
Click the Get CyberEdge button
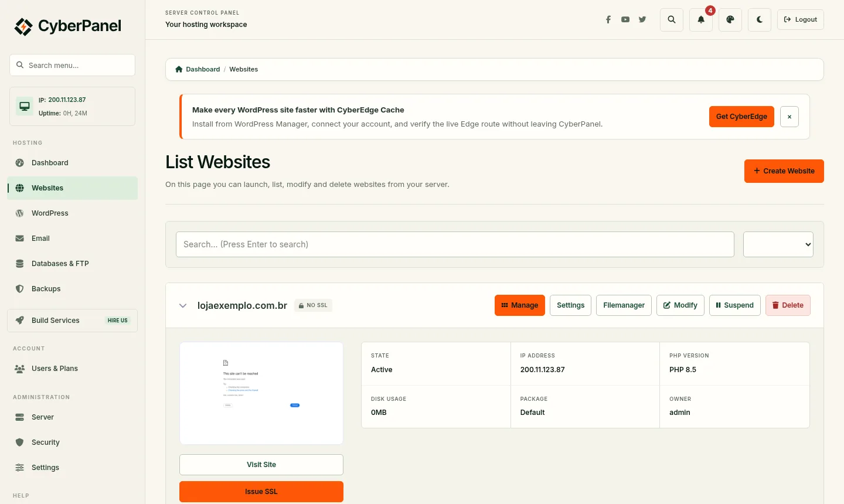click(741, 117)
